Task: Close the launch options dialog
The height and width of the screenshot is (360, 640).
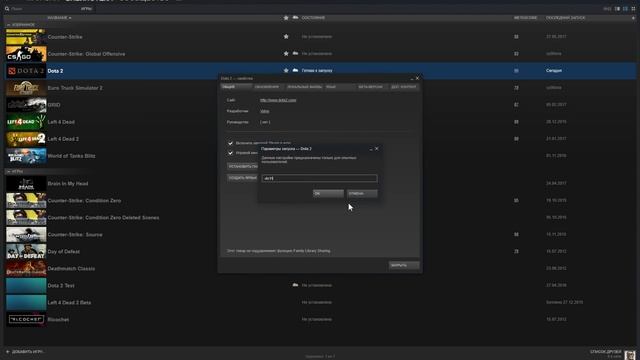Action: pyautogui.click(x=376, y=149)
